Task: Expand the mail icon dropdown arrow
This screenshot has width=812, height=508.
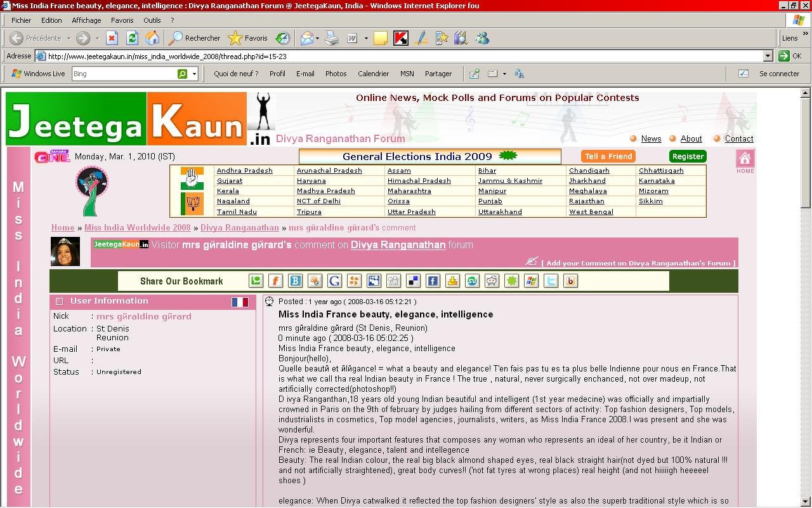Action: 317,38
